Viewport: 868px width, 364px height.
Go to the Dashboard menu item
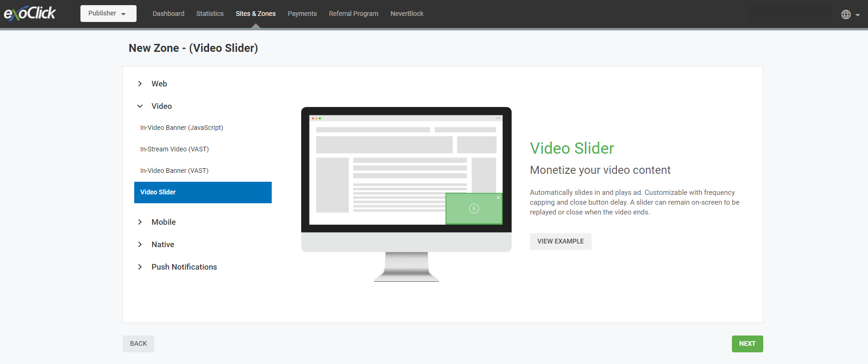click(x=168, y=14)
